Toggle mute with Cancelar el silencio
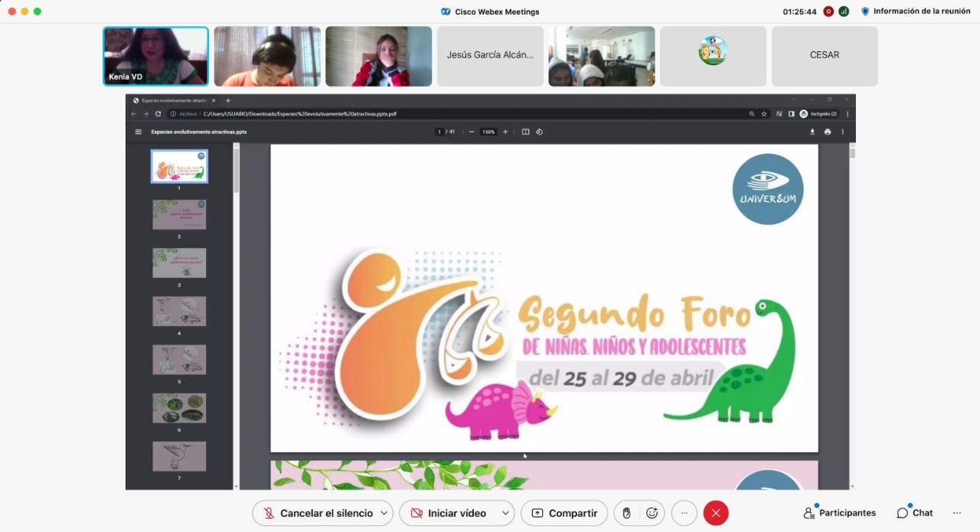 click(317, 513)
